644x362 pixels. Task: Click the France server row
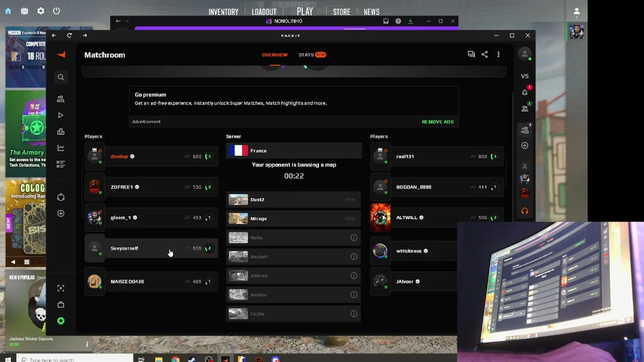click(x=294, y=151)
